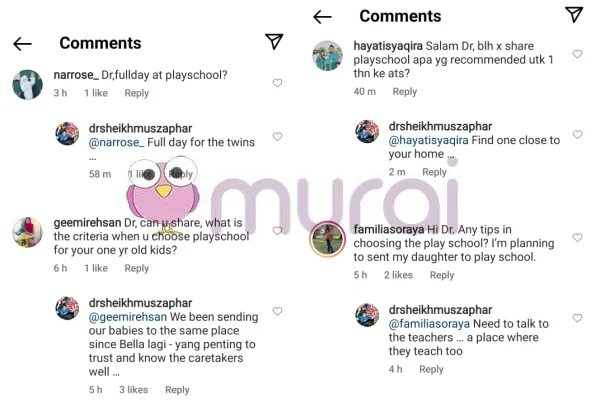Tap share paper plane icon on right panel

tap(574, 15)
